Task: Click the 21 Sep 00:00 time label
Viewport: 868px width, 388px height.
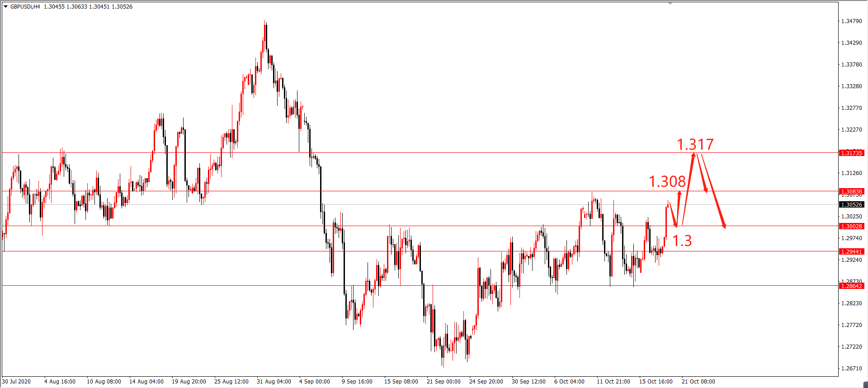Action: [x=444, y=382]
